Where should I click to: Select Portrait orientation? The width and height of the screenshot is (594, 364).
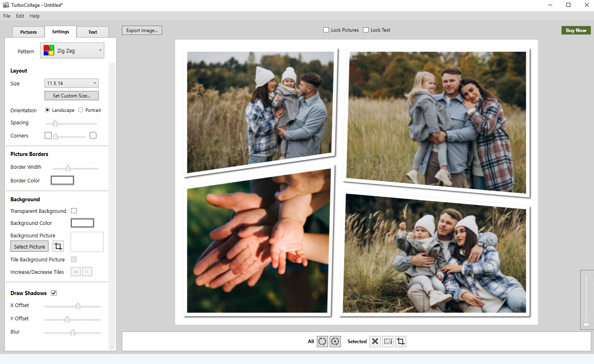81,110
